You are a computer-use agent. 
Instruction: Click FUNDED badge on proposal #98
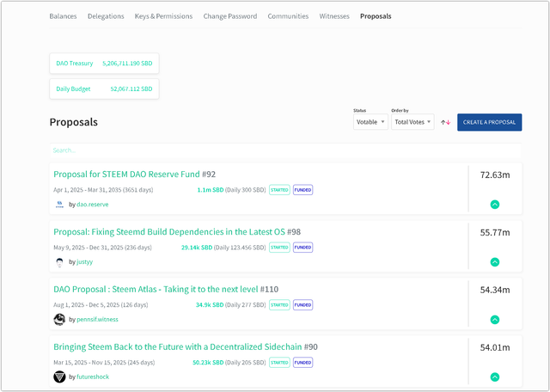point(303,248)
